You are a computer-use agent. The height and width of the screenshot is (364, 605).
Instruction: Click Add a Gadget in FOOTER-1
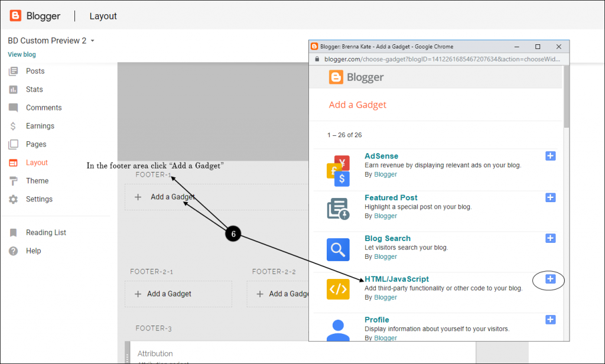coord(171,197)
